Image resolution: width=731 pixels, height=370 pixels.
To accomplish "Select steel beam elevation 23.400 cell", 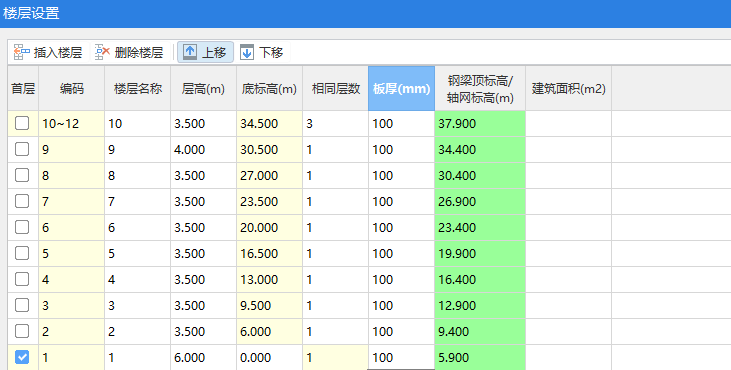I will pyautogui.click(x=480, y=227).
